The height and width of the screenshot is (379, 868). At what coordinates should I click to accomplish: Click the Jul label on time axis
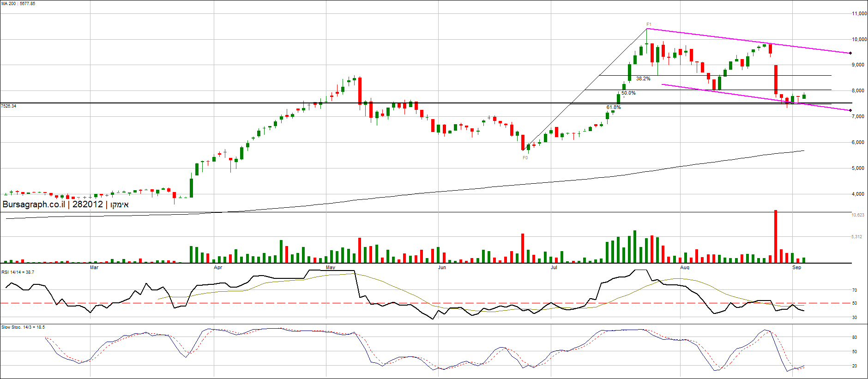(554, 268)
